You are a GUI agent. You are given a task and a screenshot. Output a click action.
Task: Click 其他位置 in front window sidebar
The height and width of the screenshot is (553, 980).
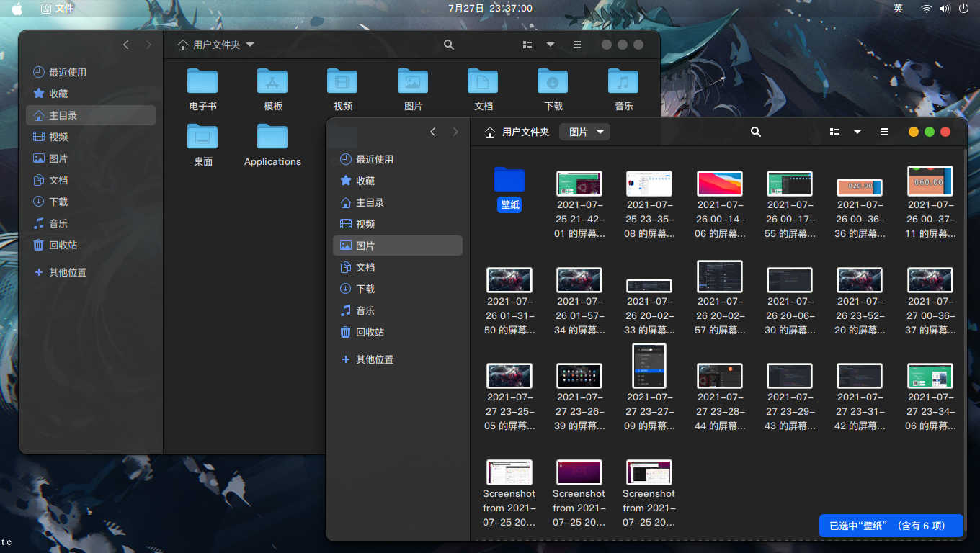[x=398, y=359]
